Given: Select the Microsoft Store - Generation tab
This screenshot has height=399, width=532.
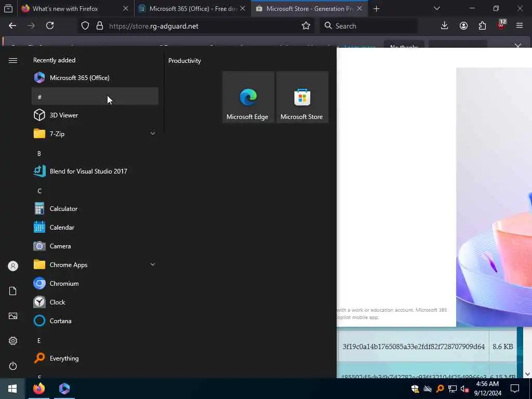Looking at the screenshot, I should click(309, 9).
